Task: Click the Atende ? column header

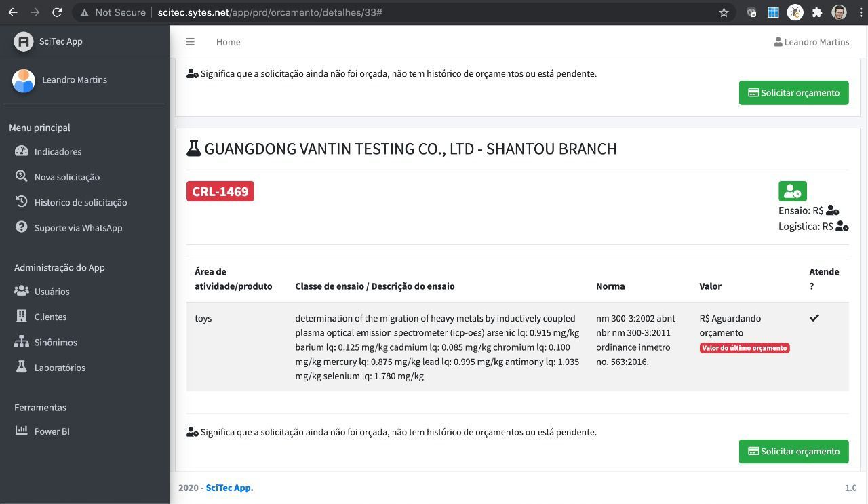Action: click(824, 279)
